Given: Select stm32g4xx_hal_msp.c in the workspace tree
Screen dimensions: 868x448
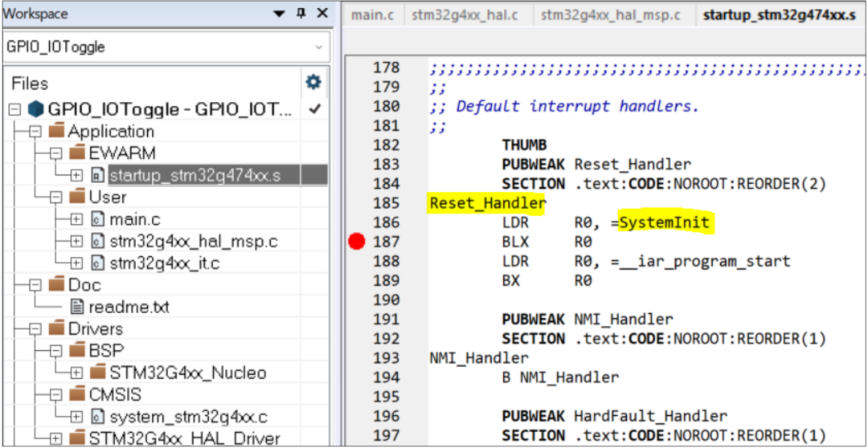Looking at the screenshot, I should tap(193, 242).
